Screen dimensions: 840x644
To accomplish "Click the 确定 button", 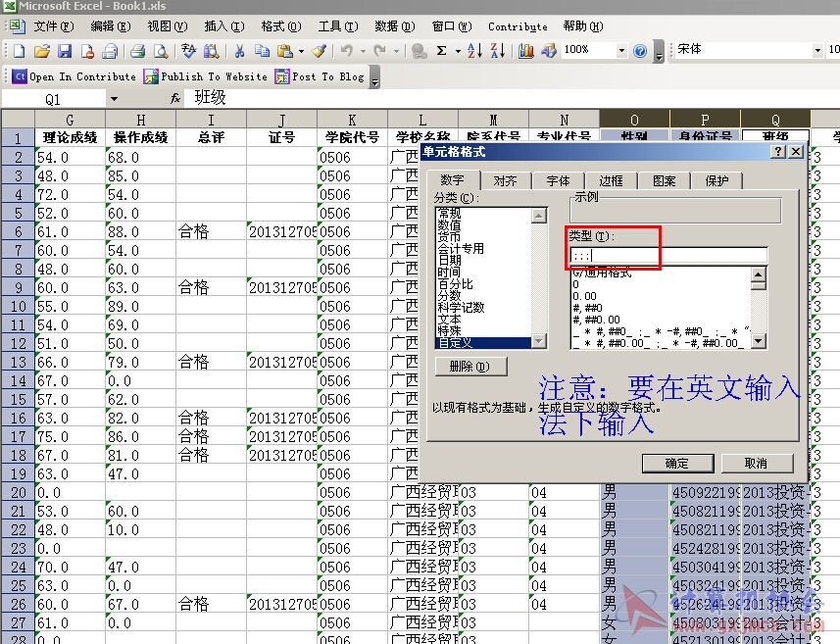I will (677, 463).
